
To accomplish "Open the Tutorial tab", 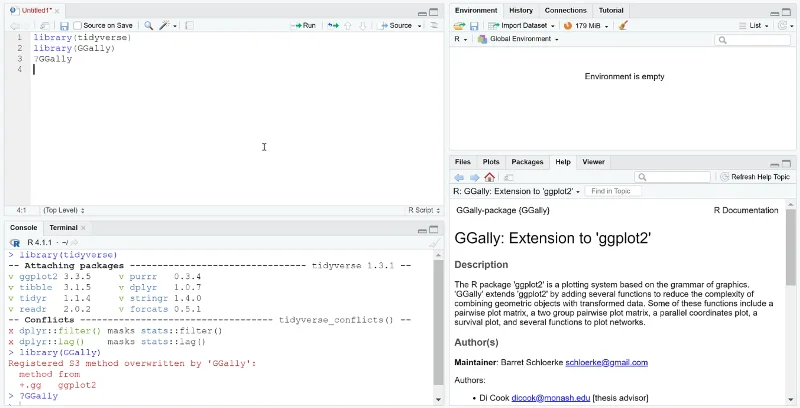I will pyautogui.click(x=611, y=11).
